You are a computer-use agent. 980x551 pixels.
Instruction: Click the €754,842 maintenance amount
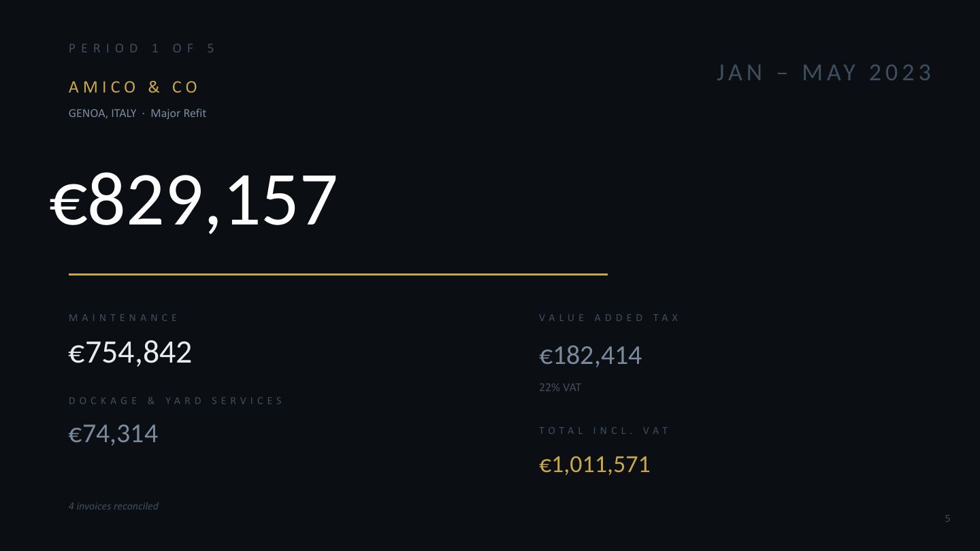pos(130,352)
